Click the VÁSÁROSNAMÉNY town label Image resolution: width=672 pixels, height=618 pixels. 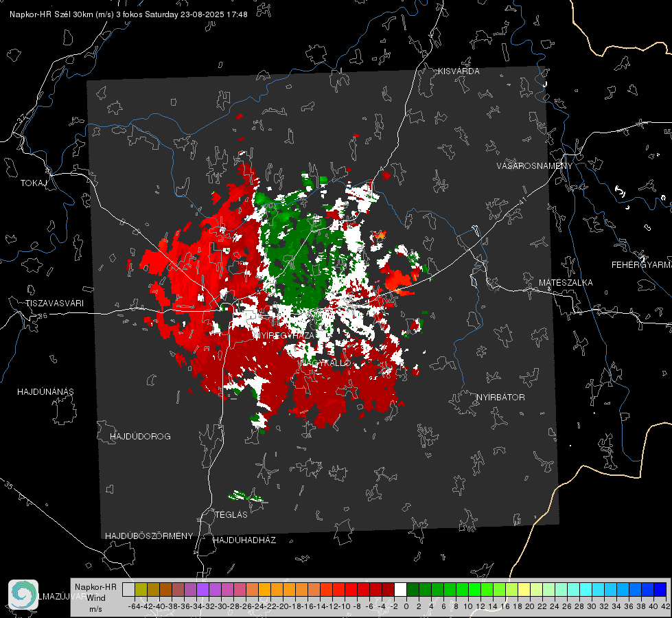point(535,166)
